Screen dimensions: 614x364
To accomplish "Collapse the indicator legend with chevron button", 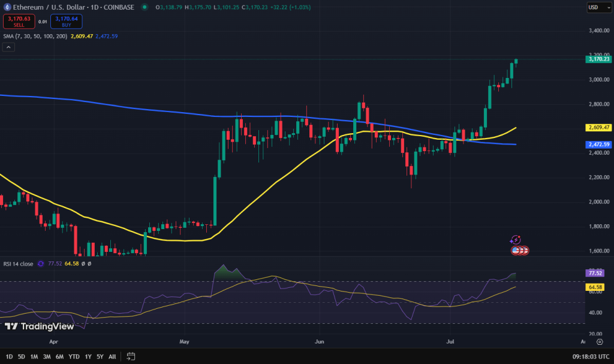I will pyautogui.click(x=8, y=47).
